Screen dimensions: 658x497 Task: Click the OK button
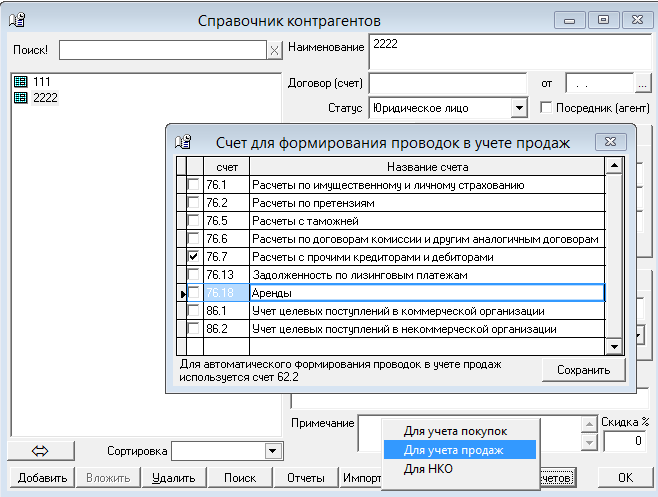click(x=625, y=478)
